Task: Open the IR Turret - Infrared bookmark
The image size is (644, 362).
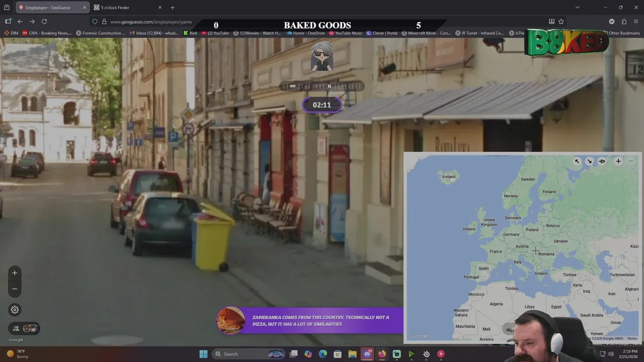Action: click(479, 33)
